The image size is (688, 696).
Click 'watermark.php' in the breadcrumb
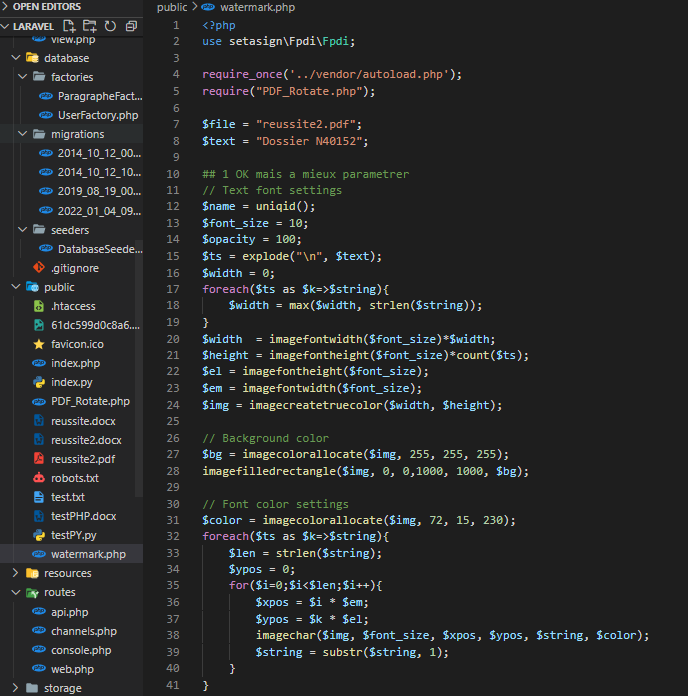point(257,7)
